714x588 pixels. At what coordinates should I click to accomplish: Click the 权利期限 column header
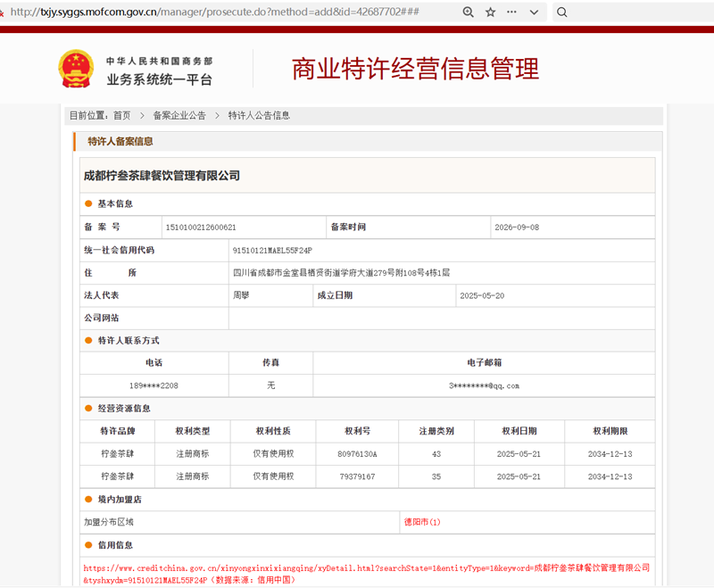point(610,431)
